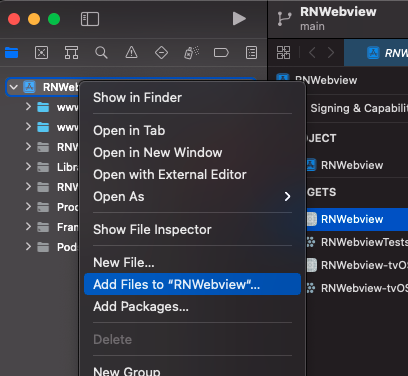408x376 pixels.
Task: Open the Symbol navigator hierarchy icon
Action: [x=71, y=52]
